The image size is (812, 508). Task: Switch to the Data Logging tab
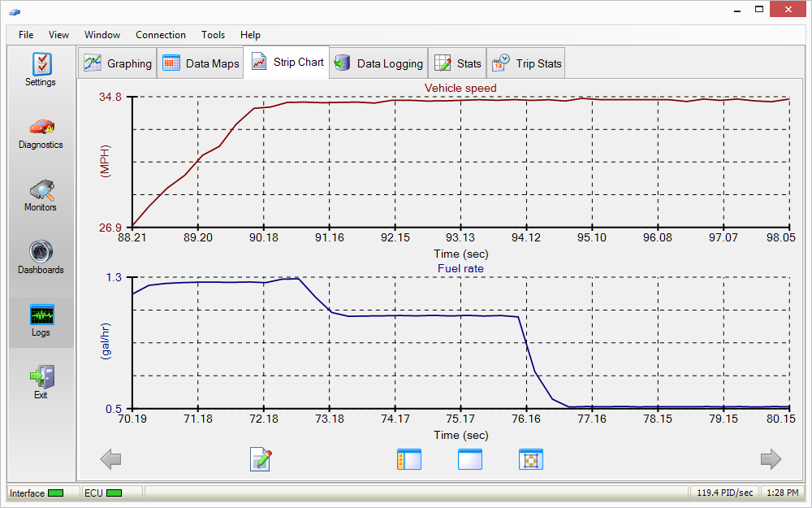point(379,63)
